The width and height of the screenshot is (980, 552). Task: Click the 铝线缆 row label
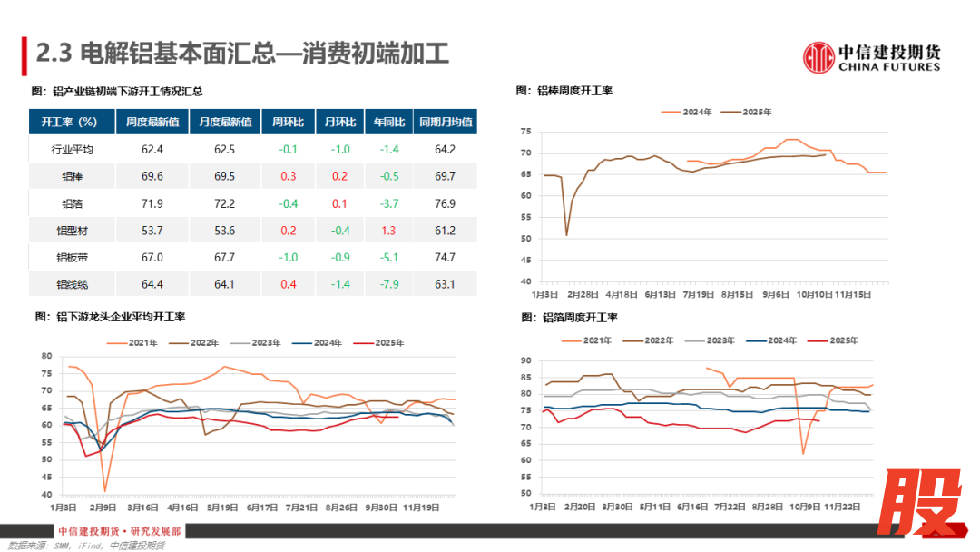(x=73, y=285)
